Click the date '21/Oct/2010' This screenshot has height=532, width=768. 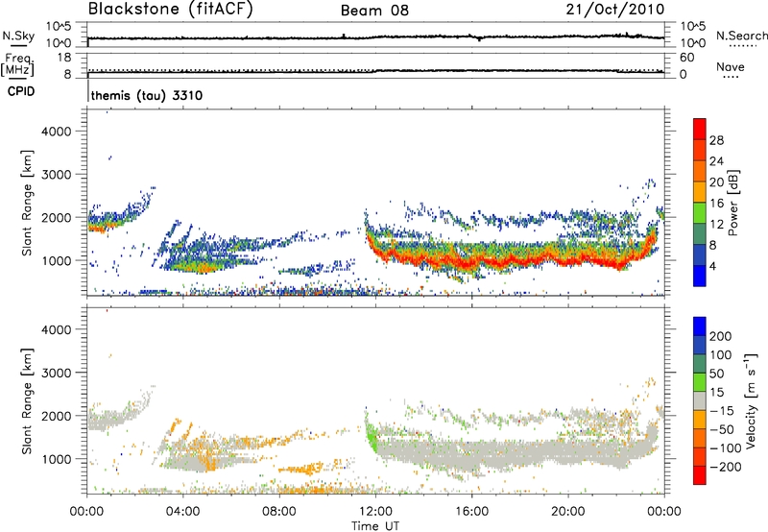point(615,10)
